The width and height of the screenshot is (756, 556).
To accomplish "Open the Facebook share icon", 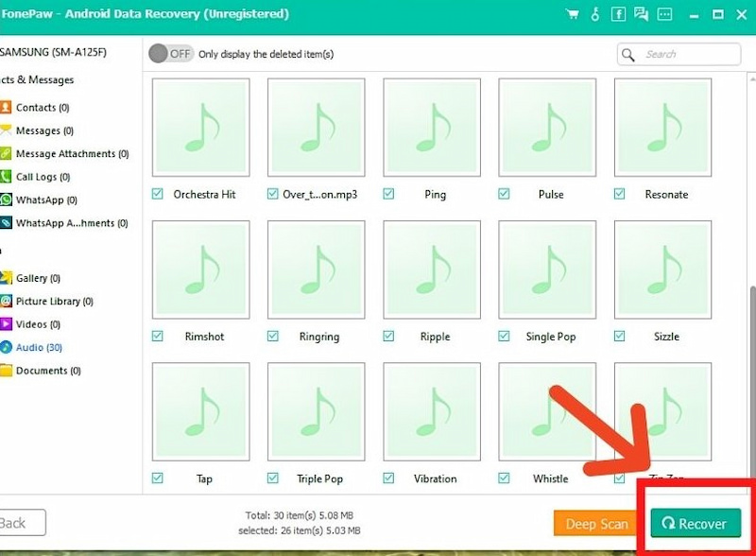I will point(618,14).
